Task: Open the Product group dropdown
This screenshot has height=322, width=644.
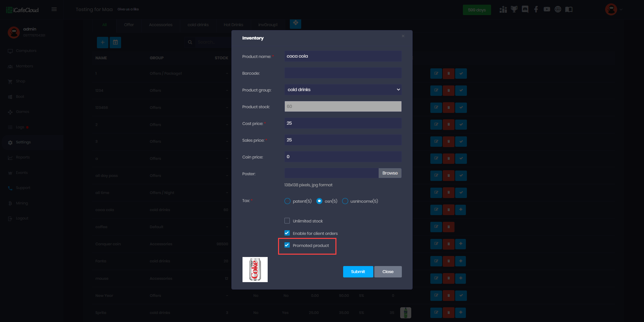Action: (x=343, y=90)
